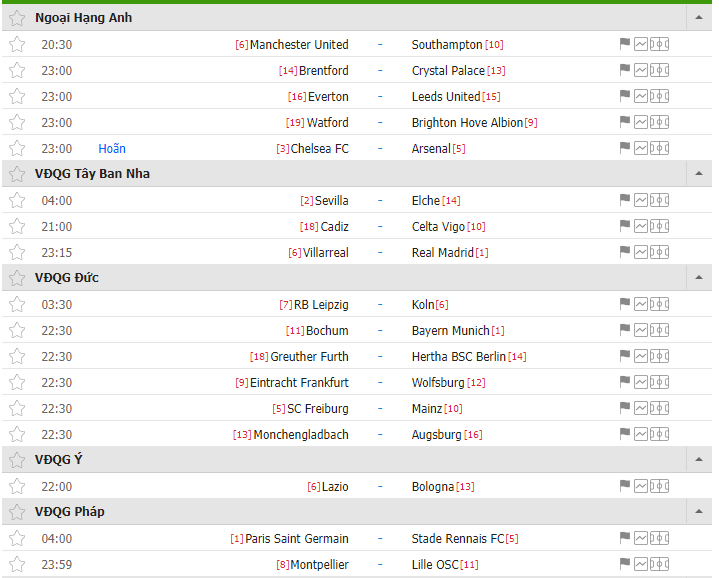Favorite the Lazio vs Bologna match

click(17, 486)
